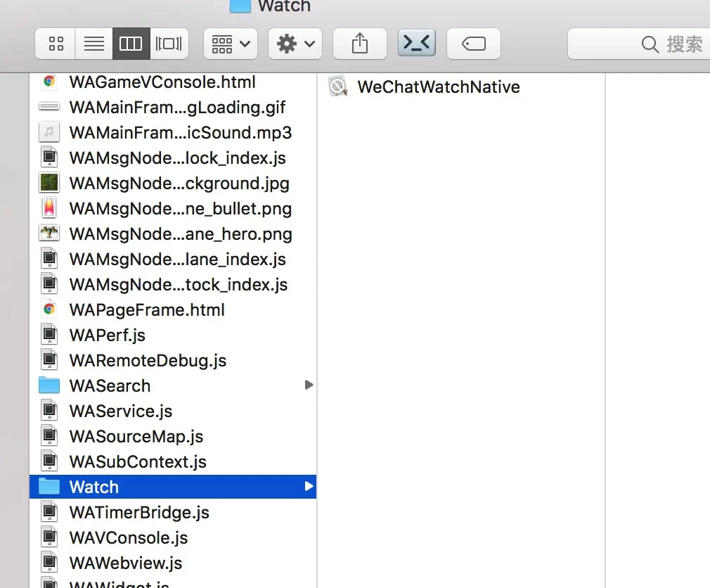Click the WeChatWatchNative app icon
Image resolution: width=710 pixels, height=588 pixels.
coord(338,86)
